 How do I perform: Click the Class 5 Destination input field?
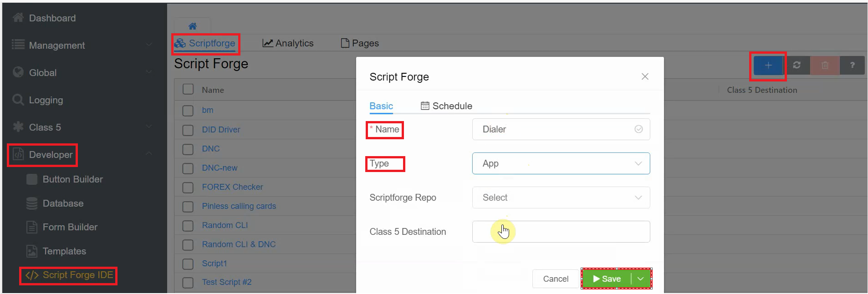(x=561, y=232)
